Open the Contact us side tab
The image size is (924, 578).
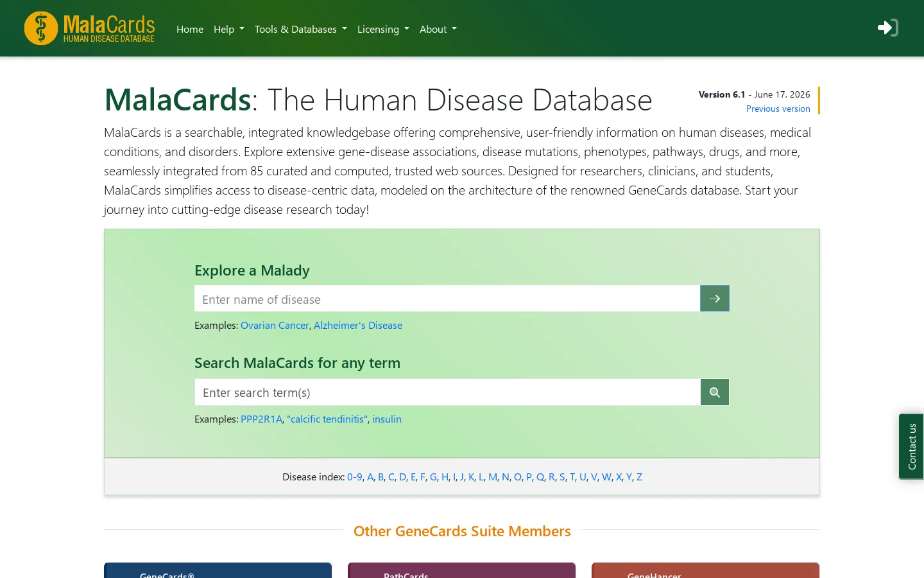911,446
